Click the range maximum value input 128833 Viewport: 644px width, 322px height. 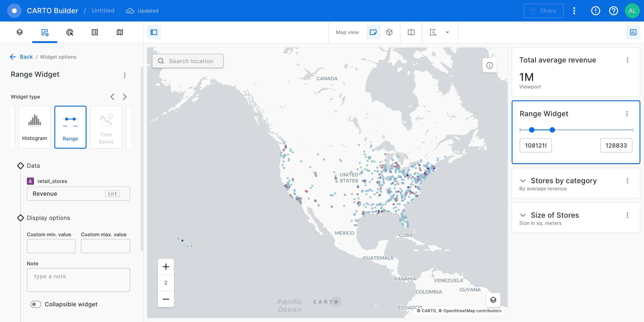click(616, 145)
